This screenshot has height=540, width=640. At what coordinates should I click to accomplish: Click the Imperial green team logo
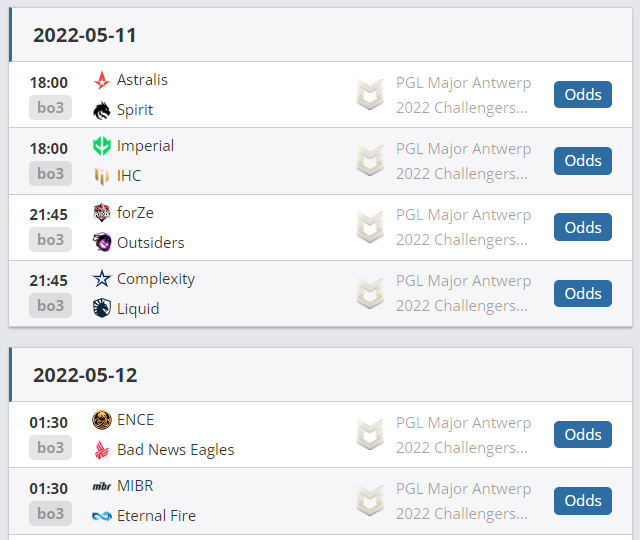coord(101,146)
